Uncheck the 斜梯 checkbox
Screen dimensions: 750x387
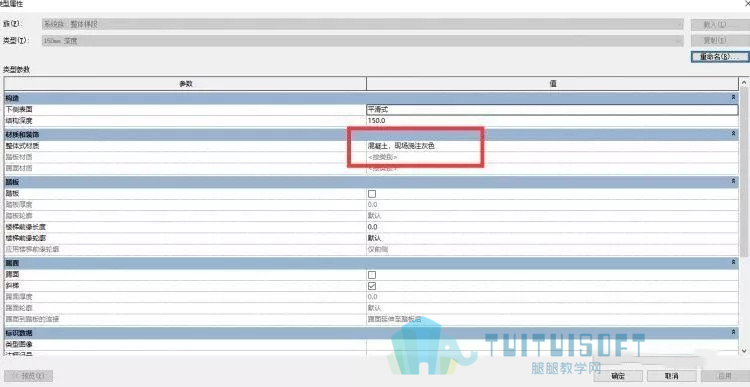[x=372, y=286]
